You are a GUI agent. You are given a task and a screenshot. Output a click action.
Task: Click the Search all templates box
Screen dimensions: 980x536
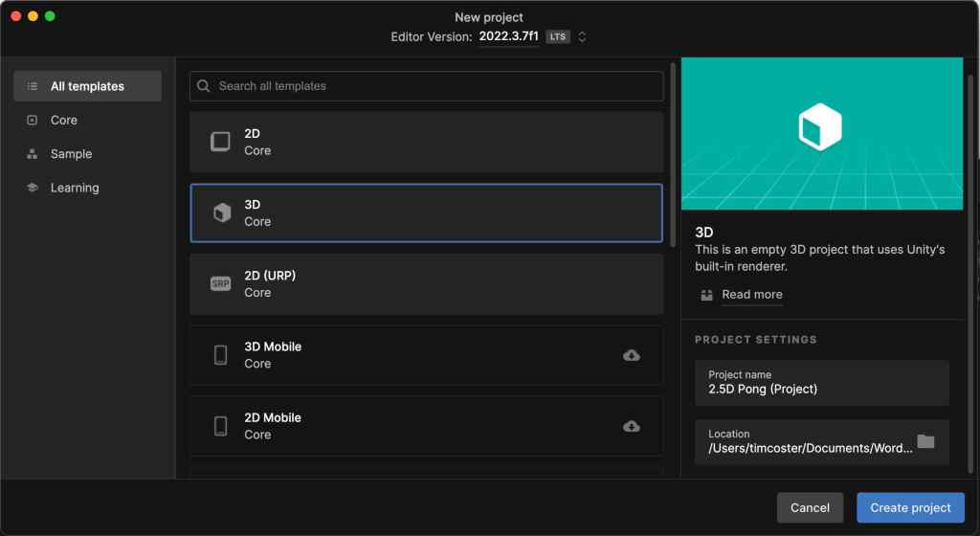pos(435,86)
